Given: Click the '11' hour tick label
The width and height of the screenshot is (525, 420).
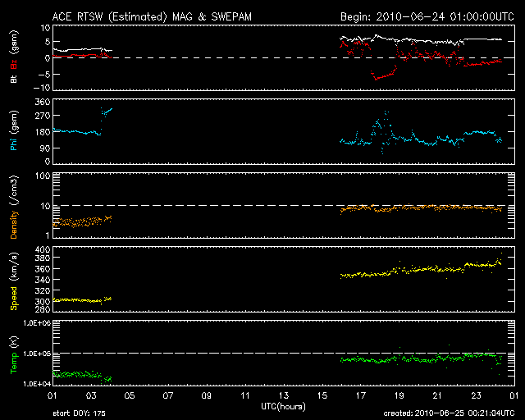Looking at the screenshot, I should click(245, 396).
